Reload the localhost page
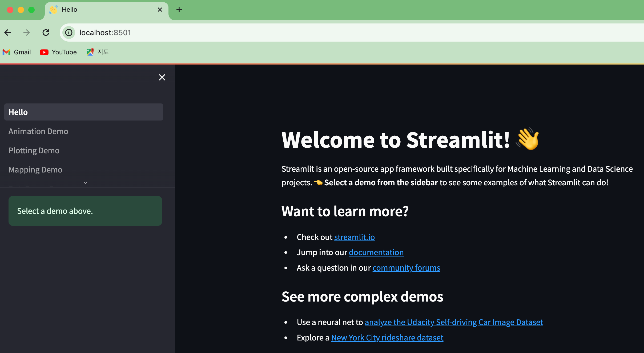This screenshot has width=644, height=353. [x=46, y=33]
